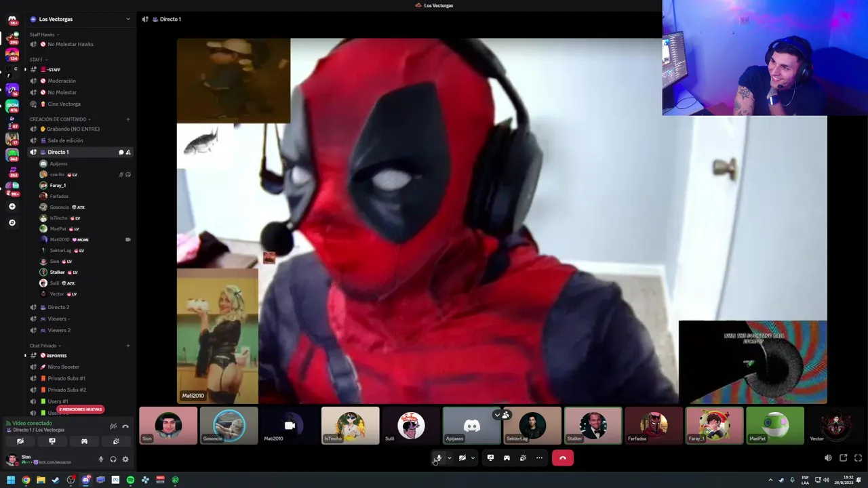Show hidden system tray icons
Screen dimensions: 868x488
point(770,480)
